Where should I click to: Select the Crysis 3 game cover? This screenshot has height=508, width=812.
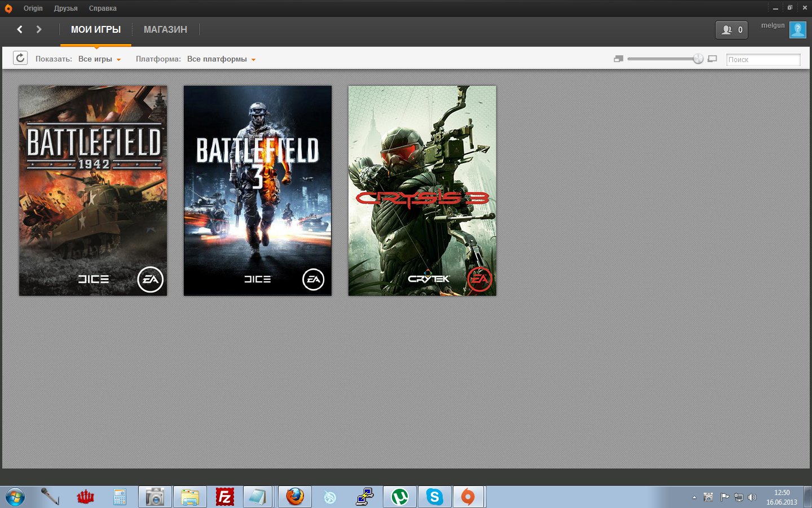point(422,191)
